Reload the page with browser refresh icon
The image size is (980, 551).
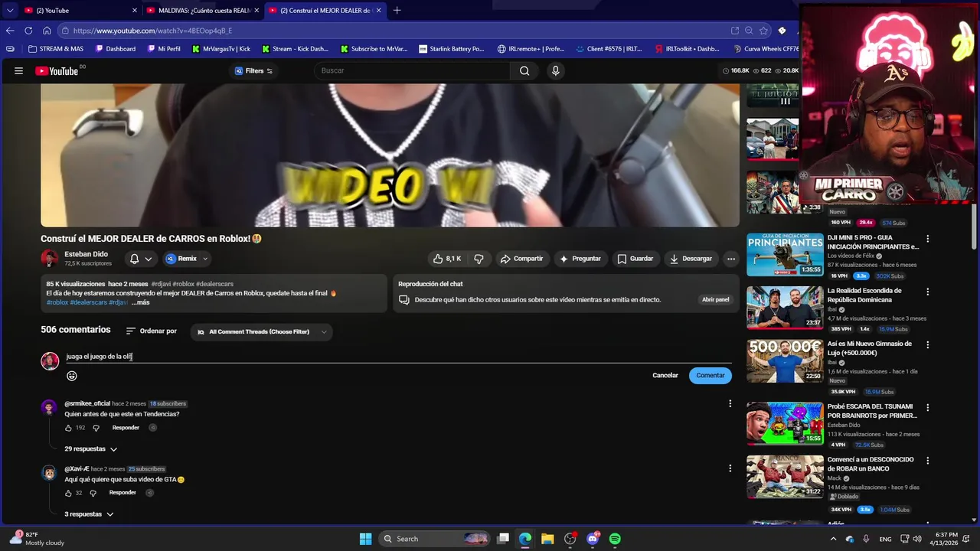pyautogui.click(x=28, y=31)
